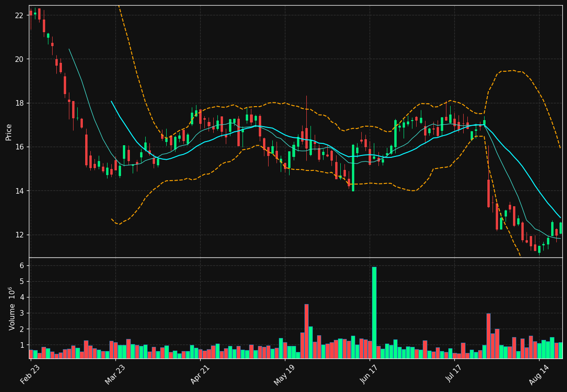Image resolution: width=567 pixels, height=392 pixels.
Task: Click the volume axis tick label 3
Action: [21, 313]
